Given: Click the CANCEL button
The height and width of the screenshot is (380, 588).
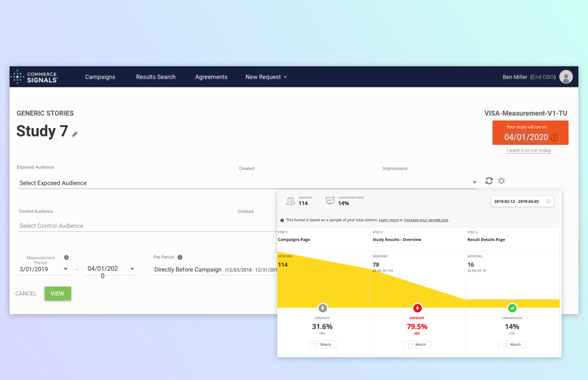Looking at the screenshot, I should [x=26, y=294].
